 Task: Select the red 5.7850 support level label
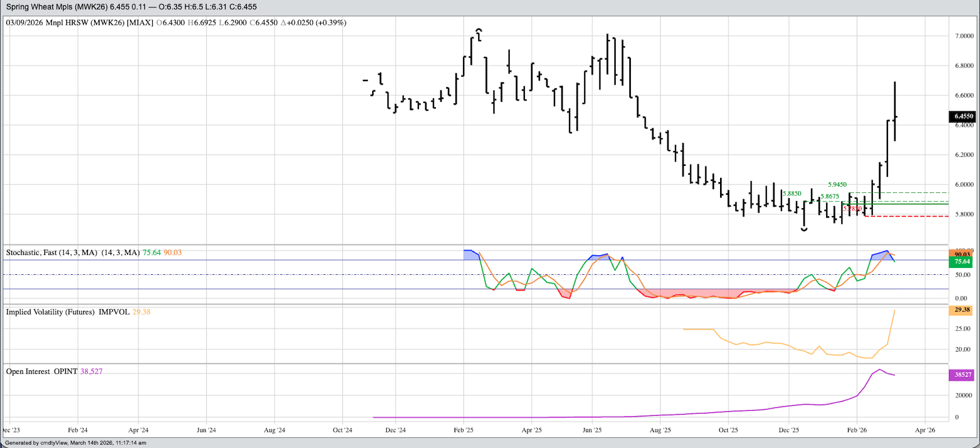pyautogui.click(x=852, y=209)
